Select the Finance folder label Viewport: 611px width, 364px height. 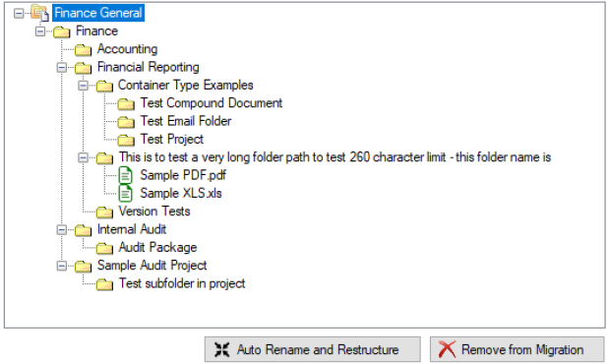point(96,31)
